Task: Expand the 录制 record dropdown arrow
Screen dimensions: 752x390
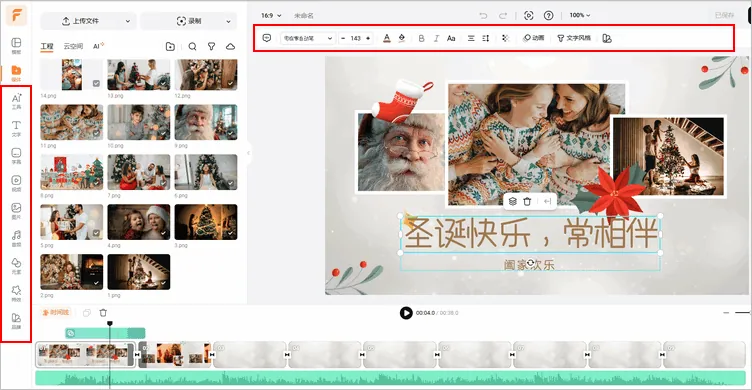Action: pos(228,21)
